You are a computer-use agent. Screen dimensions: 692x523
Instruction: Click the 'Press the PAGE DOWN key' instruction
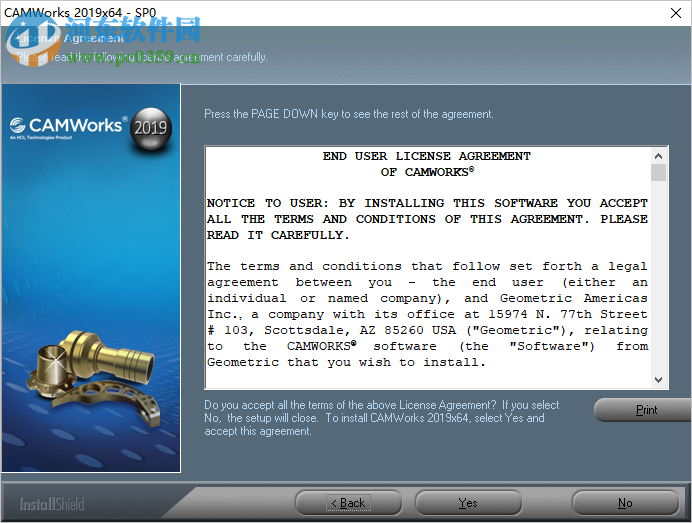[349, 114]
